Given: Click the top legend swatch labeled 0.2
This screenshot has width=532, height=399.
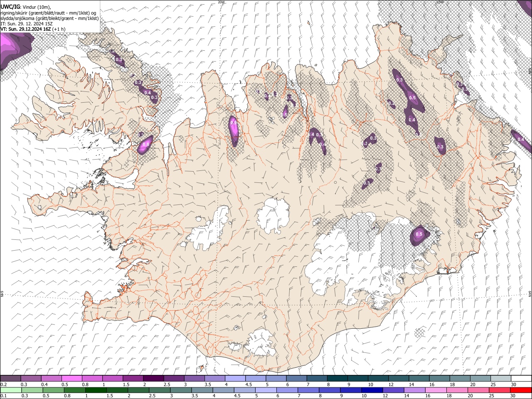Looking at the screenshot, I should (10, 379).
